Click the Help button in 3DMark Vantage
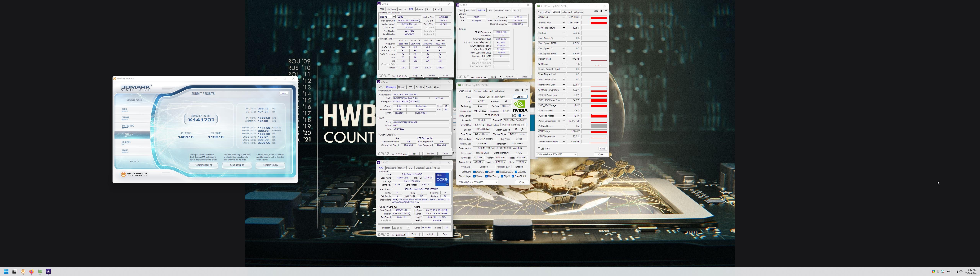The image size is (980, 276). [x=284, y=93]
